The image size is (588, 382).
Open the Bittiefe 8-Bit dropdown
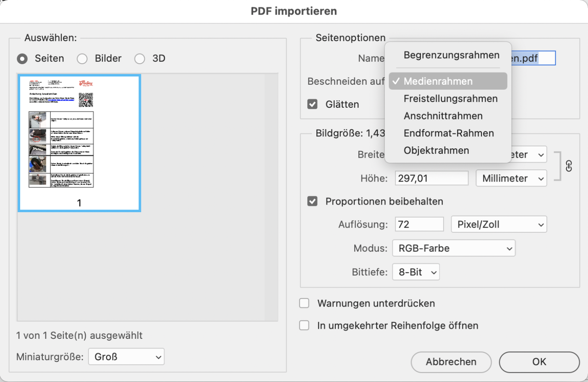(x=416, y=272)
